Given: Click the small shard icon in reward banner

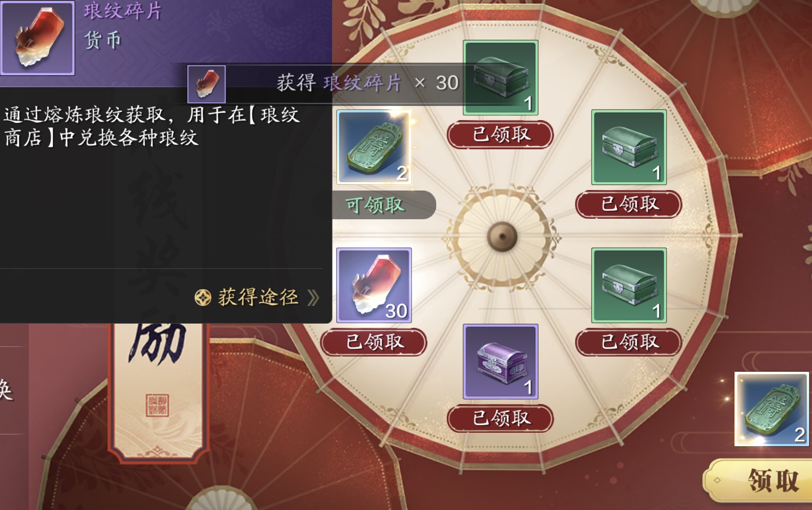Looking at the screenshot, I should click(x=207, y=84).
